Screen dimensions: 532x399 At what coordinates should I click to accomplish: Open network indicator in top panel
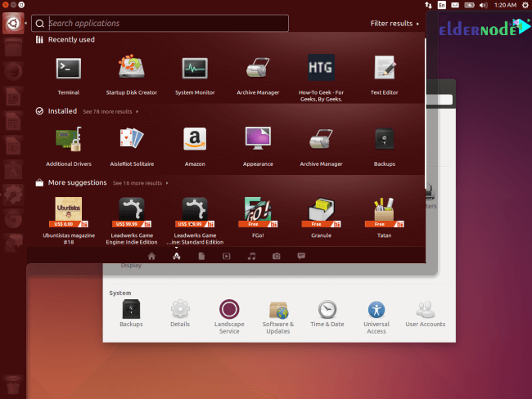click(x=429, y=5)
